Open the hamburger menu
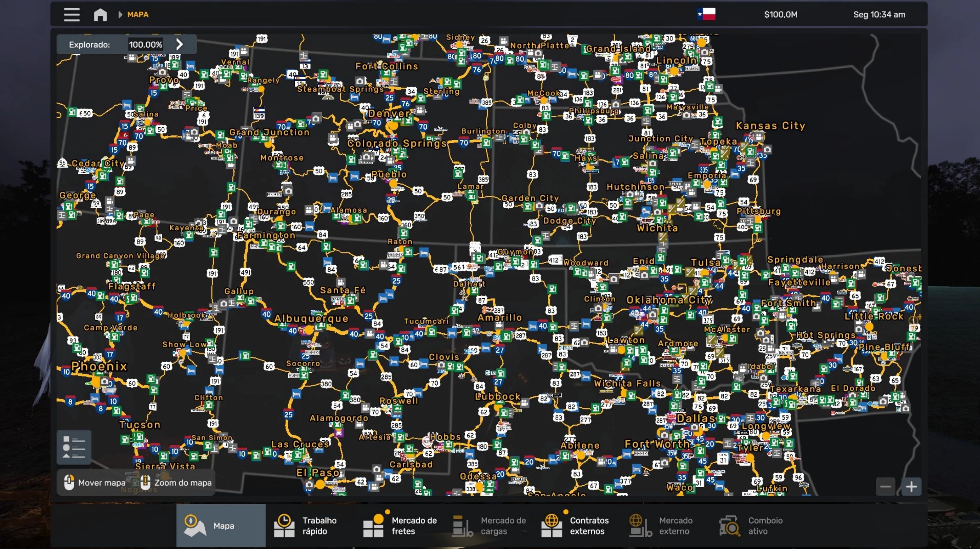The width and height of the screenshot is (980, 549). click(72, 14)
